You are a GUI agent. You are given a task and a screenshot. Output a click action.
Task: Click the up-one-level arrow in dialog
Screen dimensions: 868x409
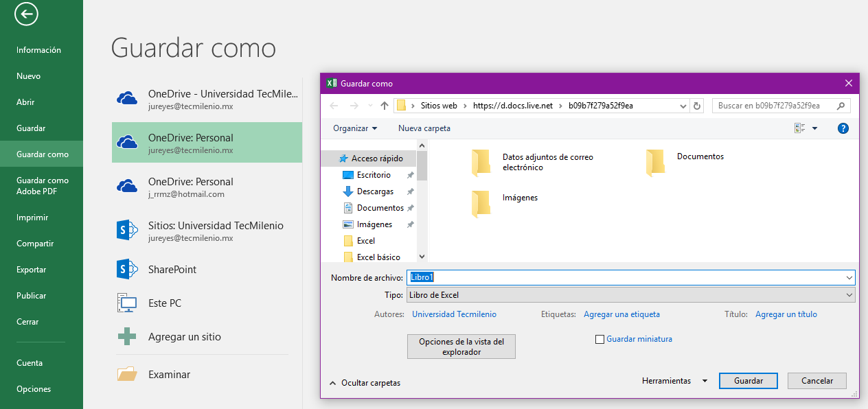pyautogui.click(x=385, y=106)
